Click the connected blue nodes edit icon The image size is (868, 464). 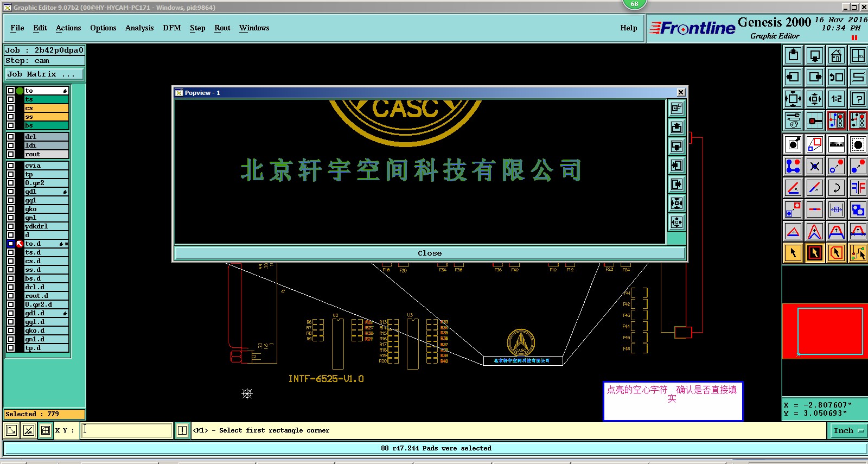(793, 166)
